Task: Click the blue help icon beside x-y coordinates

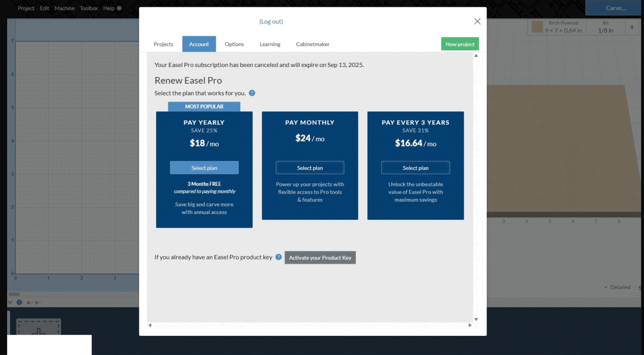Action: (x=19, y=302)
